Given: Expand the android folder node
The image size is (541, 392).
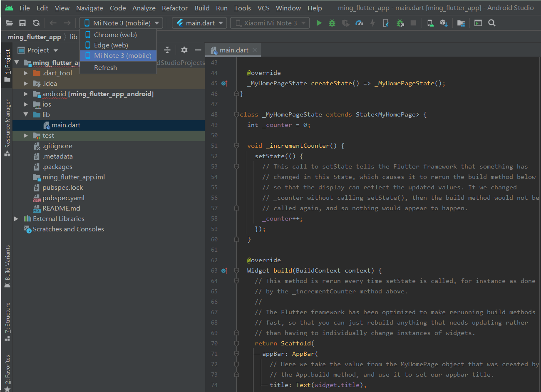Looking at the screenshot, I should [26, 94].
